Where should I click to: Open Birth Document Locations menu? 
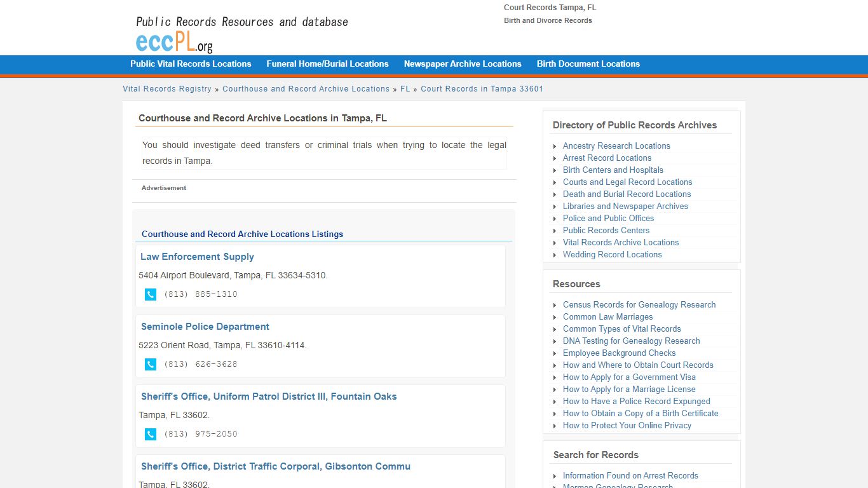[x=588, y=64]
